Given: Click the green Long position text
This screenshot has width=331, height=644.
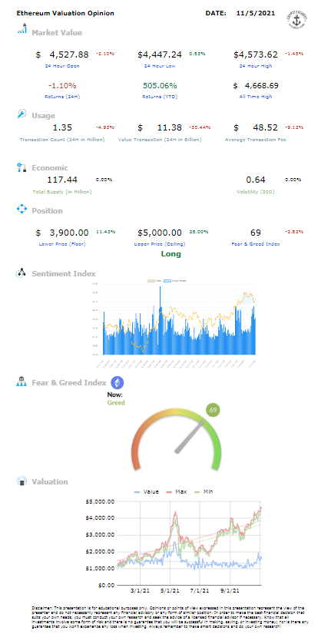Looking at the screenshot, I should click(170, 254).
